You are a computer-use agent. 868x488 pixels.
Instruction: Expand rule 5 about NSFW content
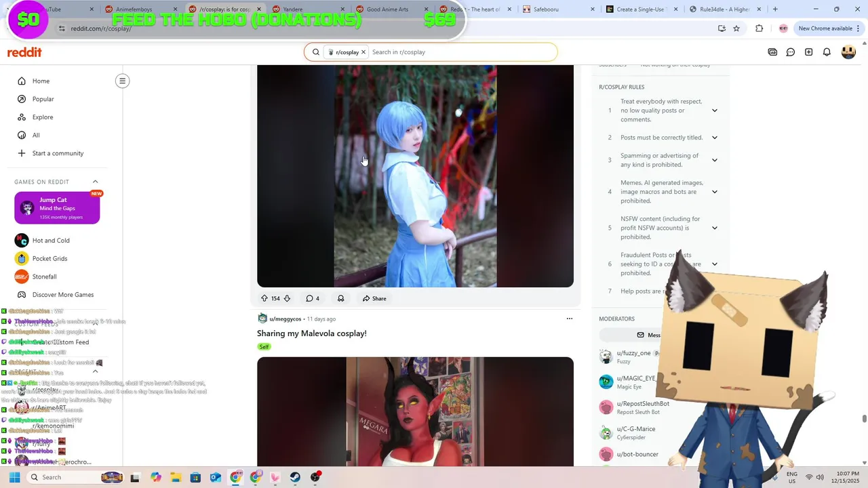point(714,228)
